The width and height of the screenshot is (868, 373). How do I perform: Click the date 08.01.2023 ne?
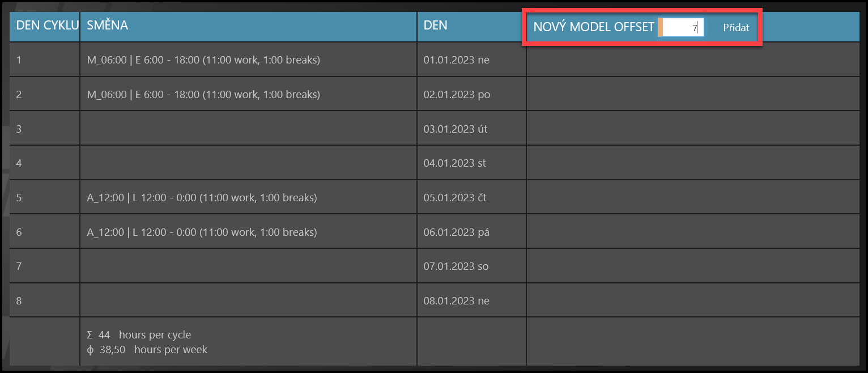point(456,301)
